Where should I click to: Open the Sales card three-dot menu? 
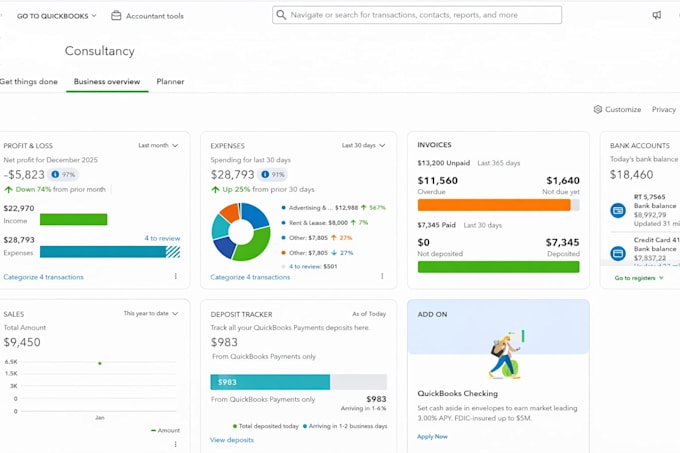click(x=176, y=444)
